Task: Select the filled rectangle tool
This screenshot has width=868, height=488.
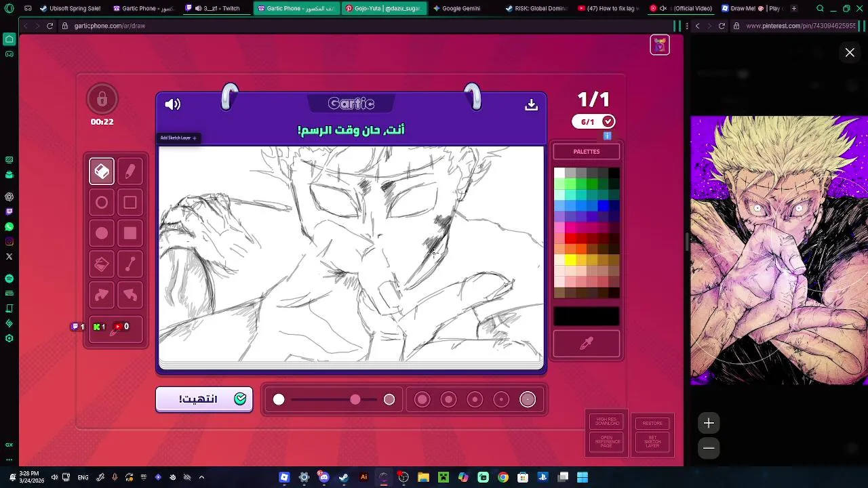Action: point(130,234)
